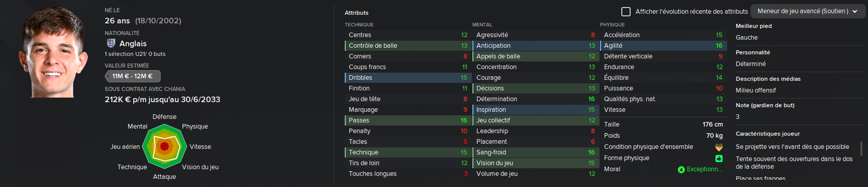Click the overall physical condition heart icon
The image size is (868, 187).
click(x=719, y=147)
